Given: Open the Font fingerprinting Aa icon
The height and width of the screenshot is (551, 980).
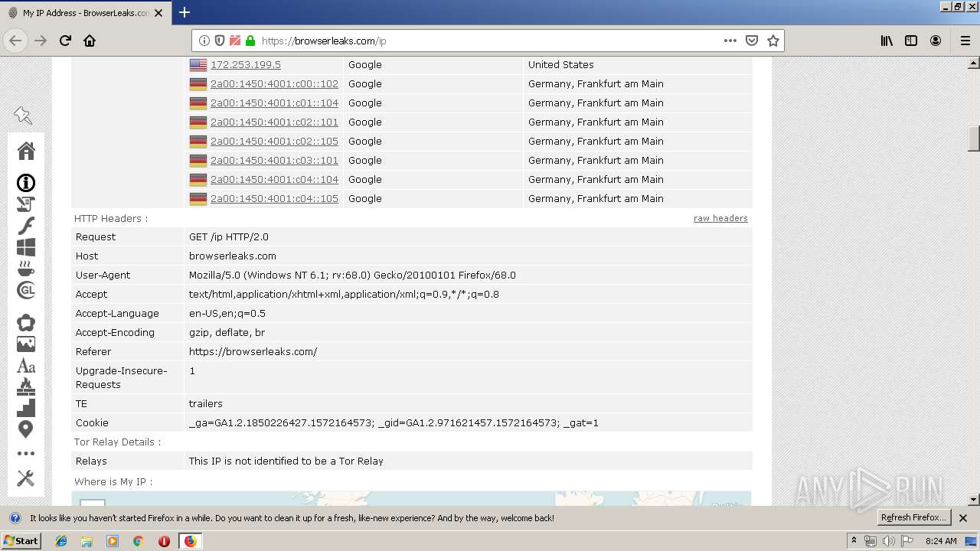Looking at the screenshot, I should 26,366.
